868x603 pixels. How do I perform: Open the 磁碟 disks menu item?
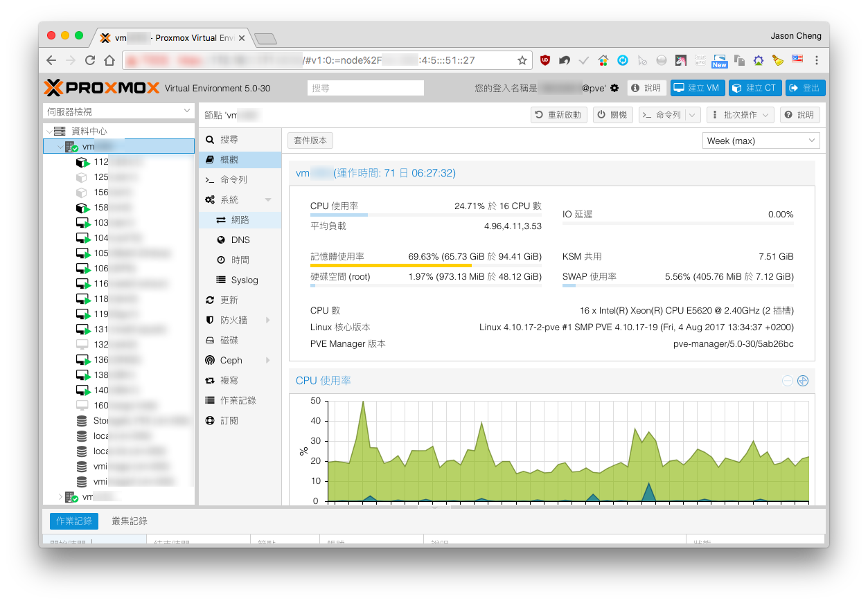[x=240, y=341]
